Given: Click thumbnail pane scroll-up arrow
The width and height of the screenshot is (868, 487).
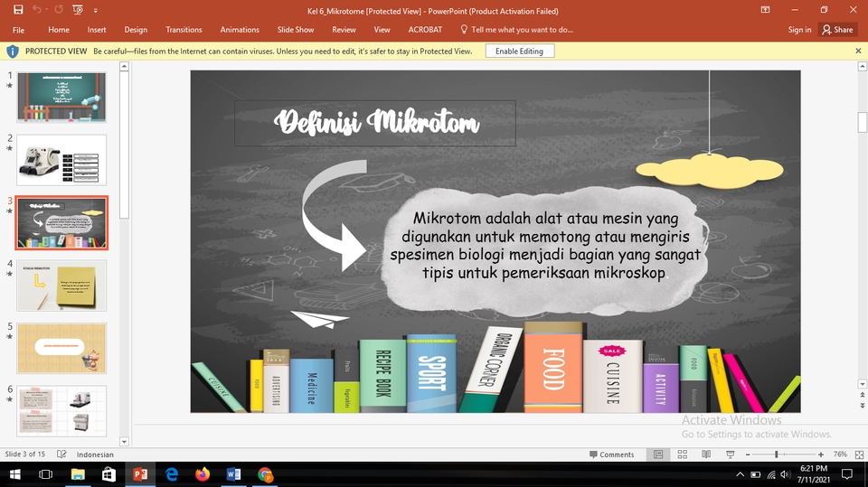Looking at the screenshot, I should (x=124, y=67).
